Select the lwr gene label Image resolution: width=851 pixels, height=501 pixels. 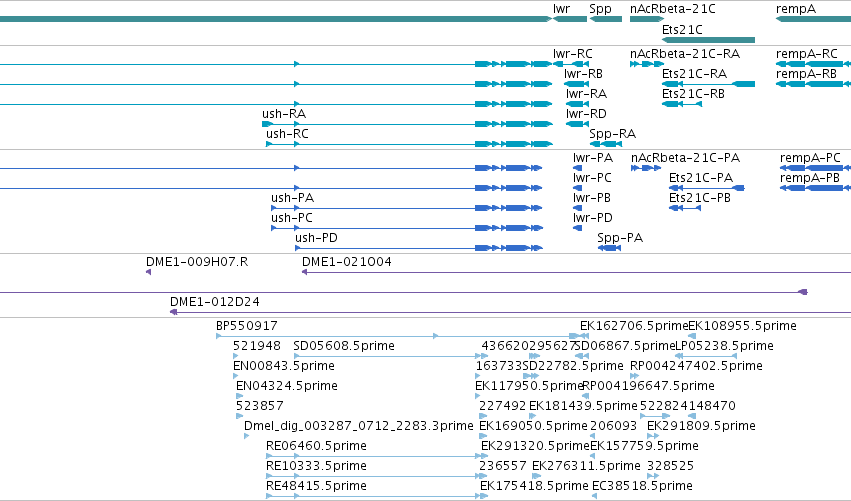[x=561, y=9]
